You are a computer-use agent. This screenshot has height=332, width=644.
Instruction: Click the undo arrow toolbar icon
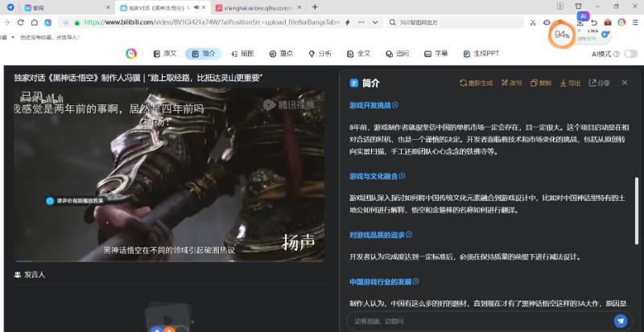594,23
